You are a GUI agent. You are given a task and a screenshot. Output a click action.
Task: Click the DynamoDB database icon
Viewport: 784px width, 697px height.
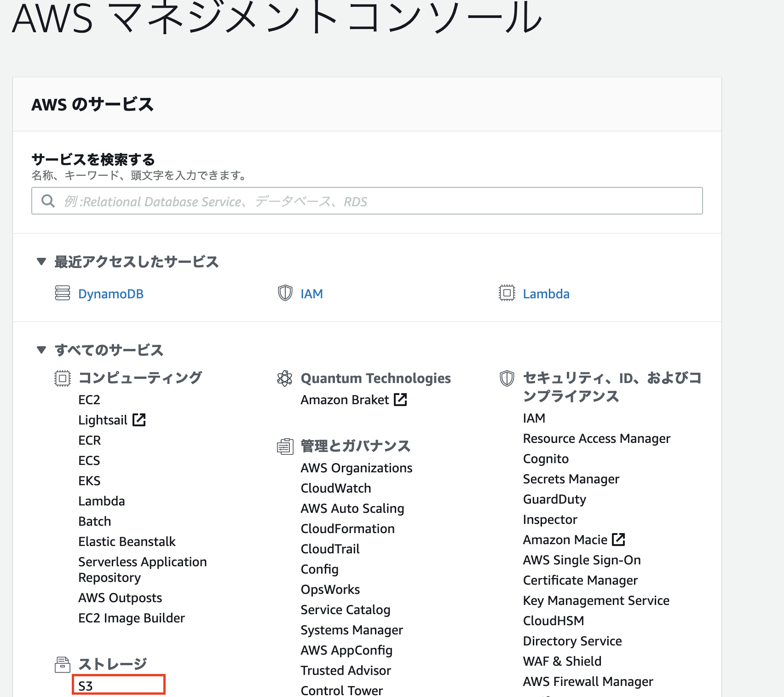pyautogui.click(x=63, y=293)
